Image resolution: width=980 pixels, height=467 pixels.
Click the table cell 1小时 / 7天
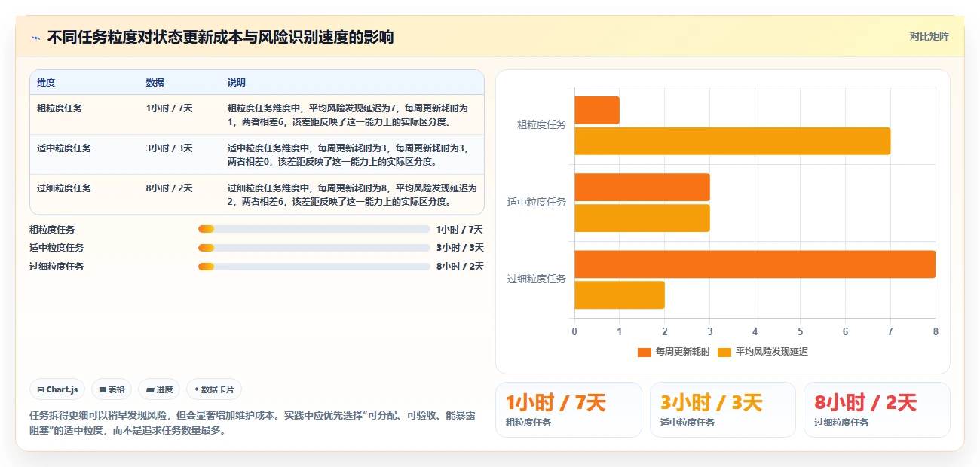170,108
